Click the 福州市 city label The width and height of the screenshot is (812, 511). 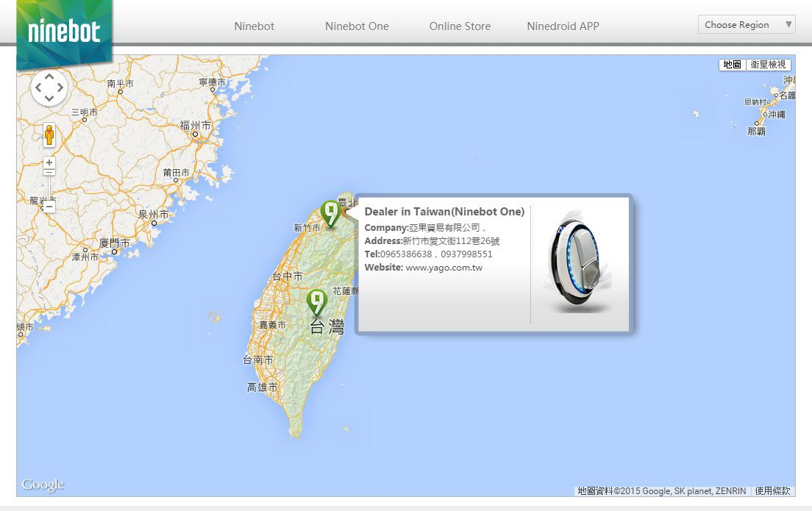[195, 125]
